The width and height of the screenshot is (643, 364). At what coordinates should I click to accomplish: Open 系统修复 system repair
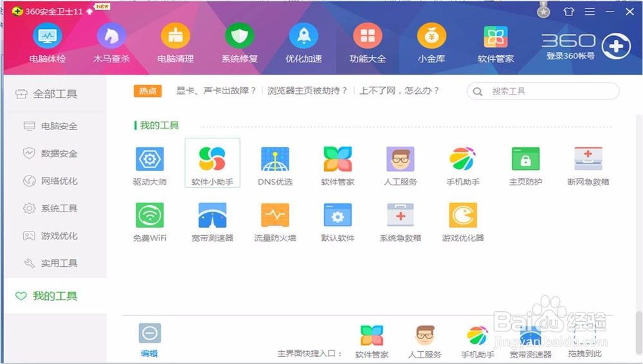point(239,42)
